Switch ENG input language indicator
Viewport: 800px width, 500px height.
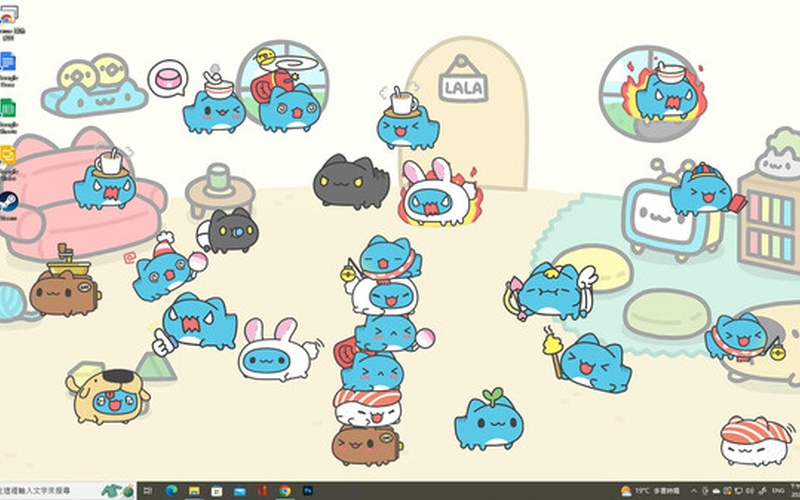click(x=778, y=491)
